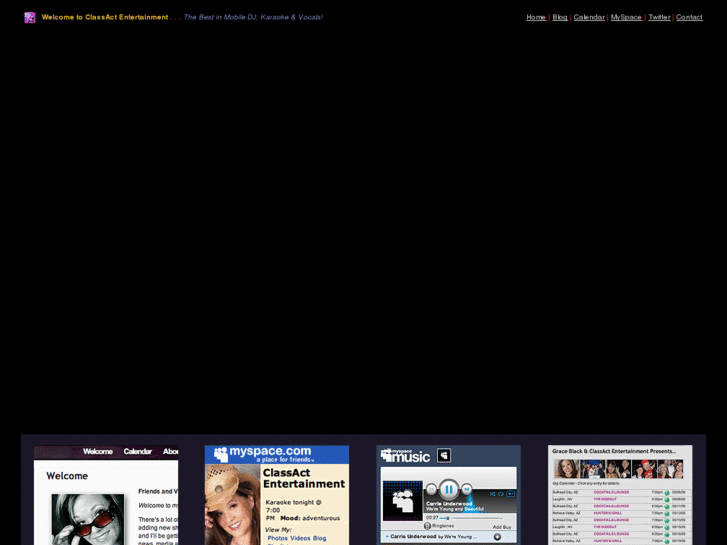
Task: Click the album art in music player
Action: coord(402,501)
